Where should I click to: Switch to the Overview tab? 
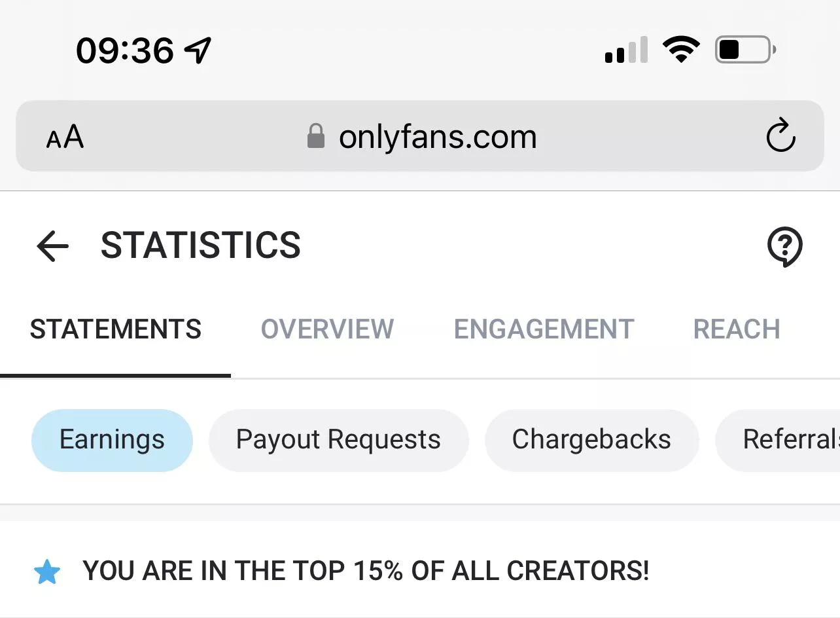327,329
